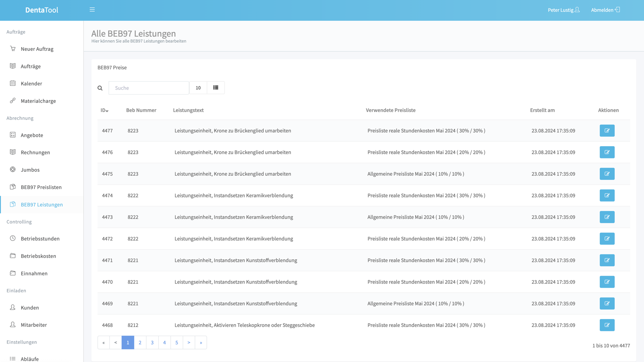Go to page 3

click(152, 342)
